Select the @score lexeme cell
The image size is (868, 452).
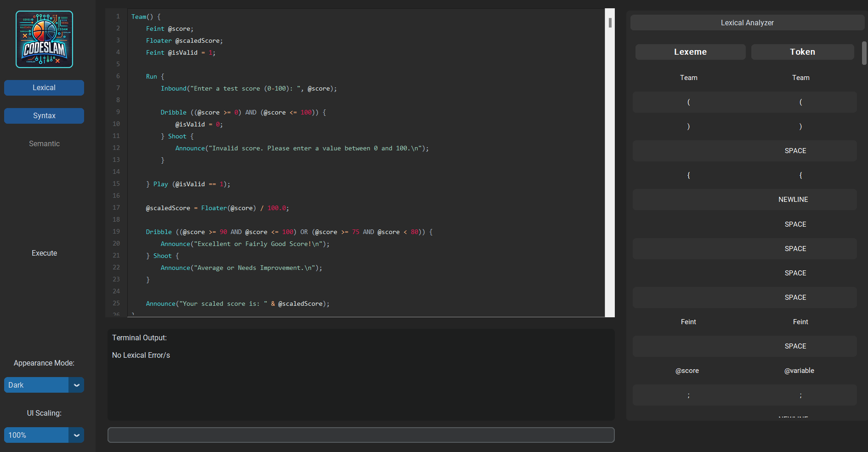pos(687,371)
